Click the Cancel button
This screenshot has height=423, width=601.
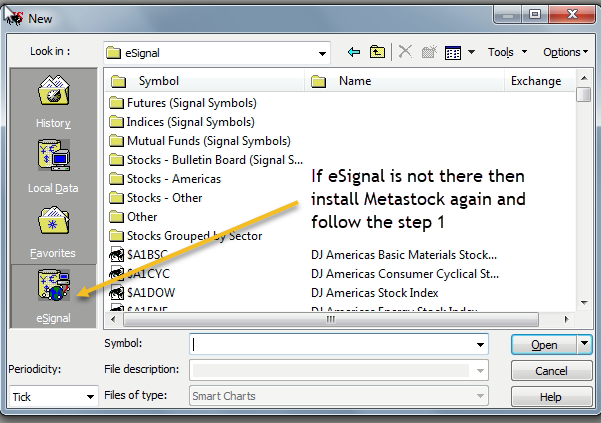point(552,371)
